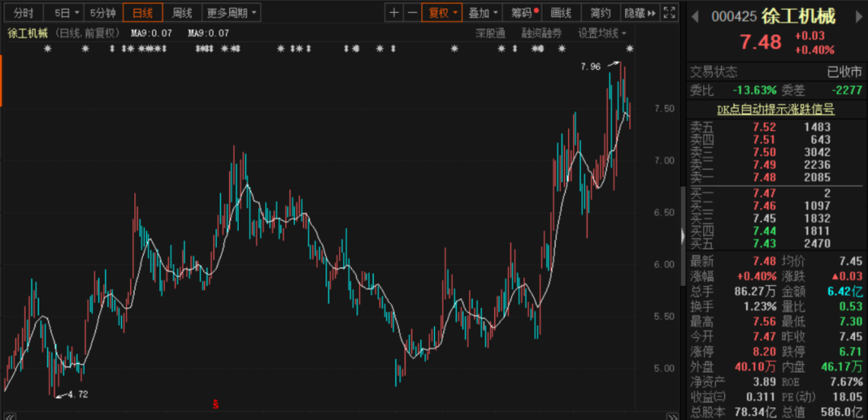Expand 更多周期 dropdown
This screenshot has width=868, height=420.
231,13
